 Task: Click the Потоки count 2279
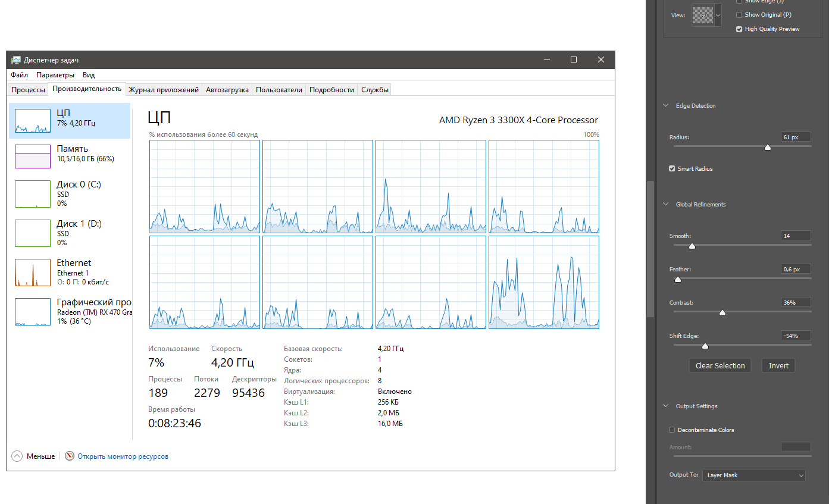(207, 393)
